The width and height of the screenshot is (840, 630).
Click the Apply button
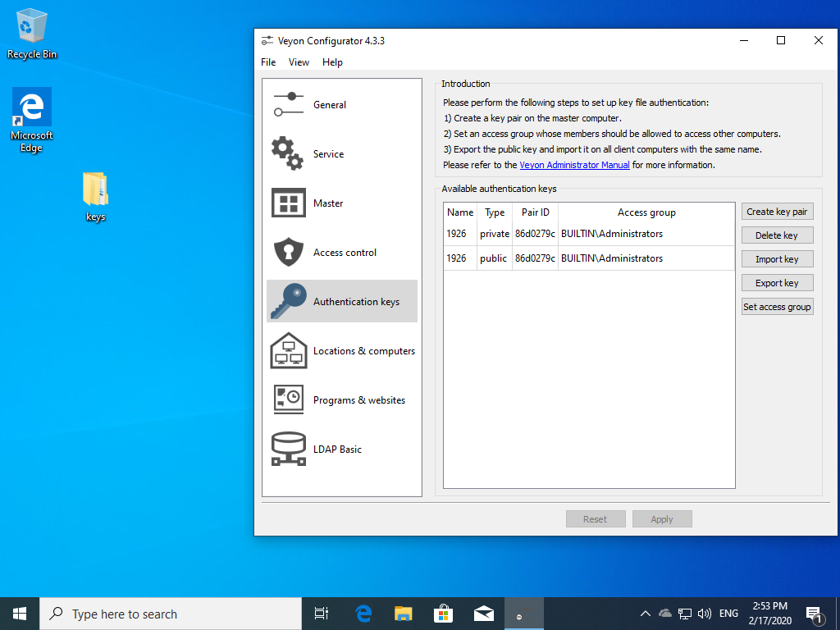tap(662, 519)
